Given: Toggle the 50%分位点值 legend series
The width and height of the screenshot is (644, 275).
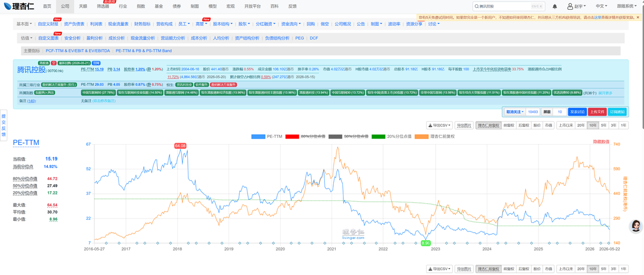Looking at the screenshot, I should tap(348, 136).
